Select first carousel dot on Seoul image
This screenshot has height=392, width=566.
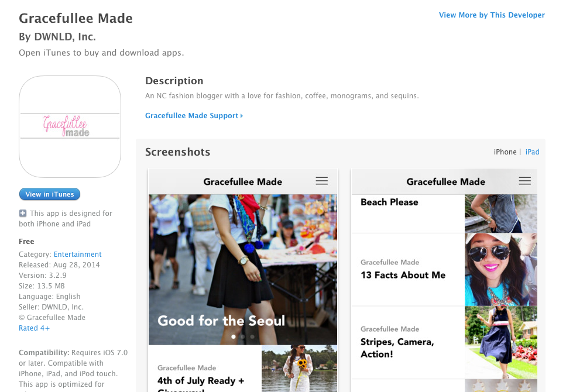coord(234,337)
